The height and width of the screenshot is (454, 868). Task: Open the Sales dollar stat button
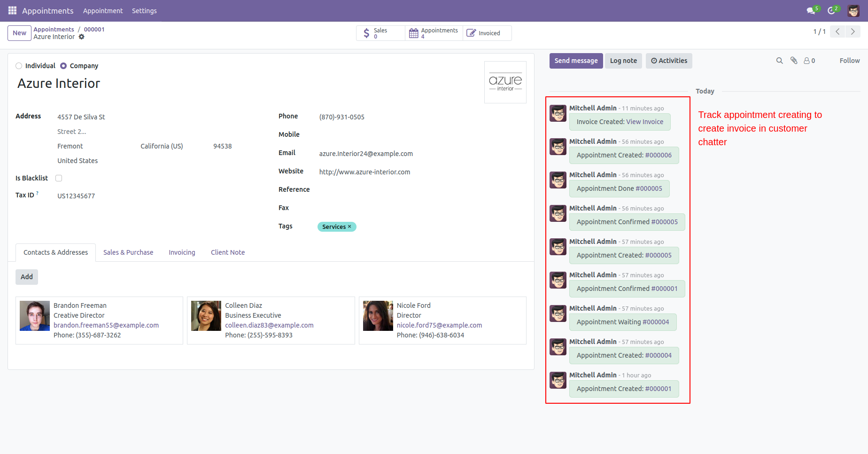380,33
